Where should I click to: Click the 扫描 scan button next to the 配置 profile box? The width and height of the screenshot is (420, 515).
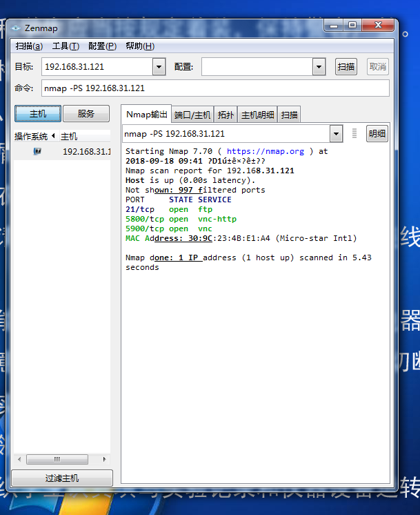pyautogui.click(x=346, y=67)
